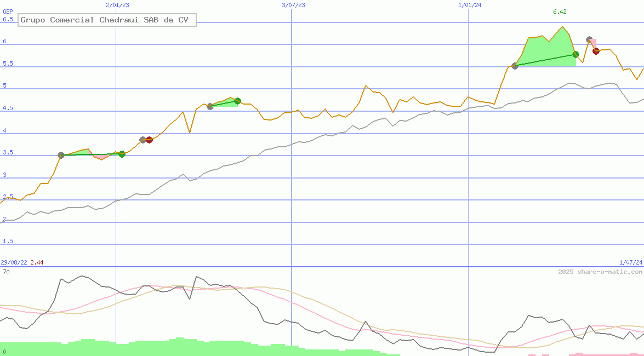This screenshot has width=644, height=356.
Task: Click gray entry marker near 6.1 level
Action: click(x=589, y=40)
